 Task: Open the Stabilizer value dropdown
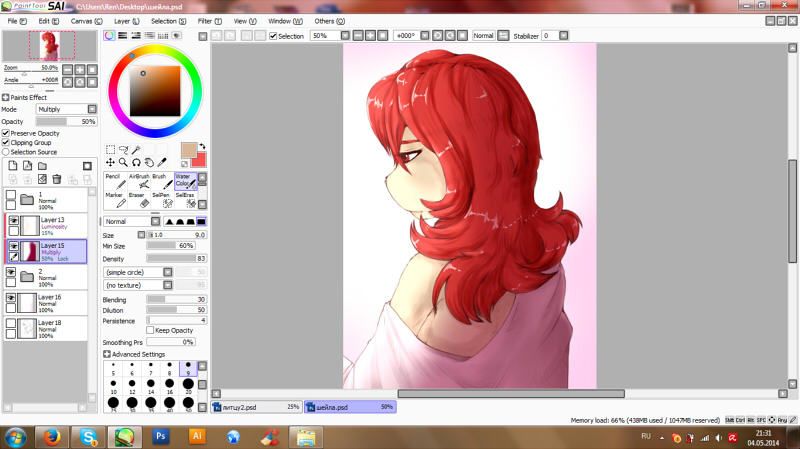(x=563, y=36)
